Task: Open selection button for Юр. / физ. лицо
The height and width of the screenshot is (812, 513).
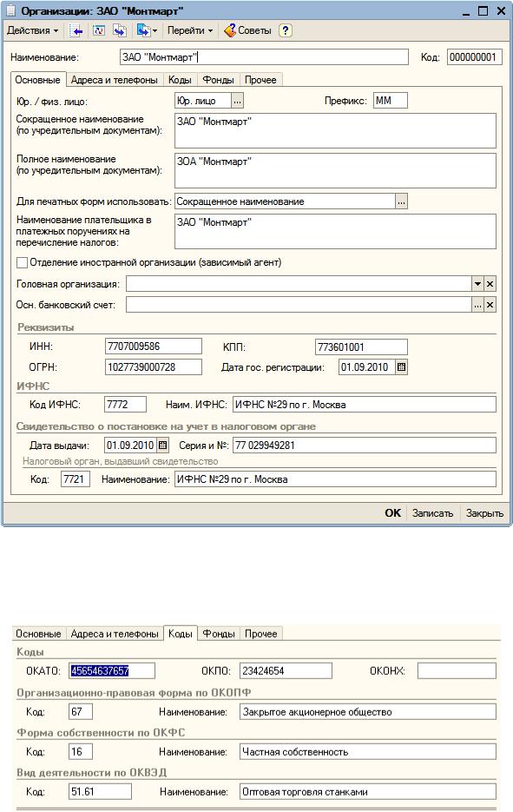Action: point(237,101)
